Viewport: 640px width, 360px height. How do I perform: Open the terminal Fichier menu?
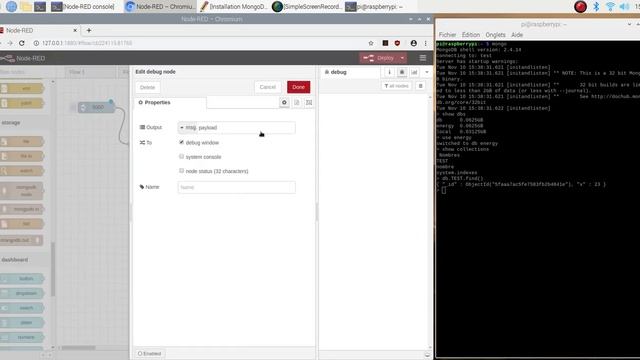447,35
